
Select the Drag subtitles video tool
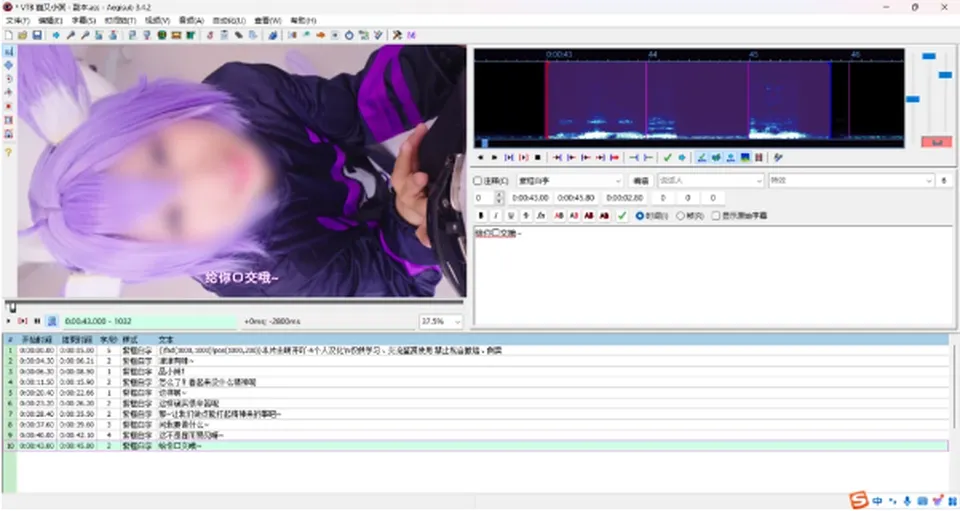click(x=9, y=65)
